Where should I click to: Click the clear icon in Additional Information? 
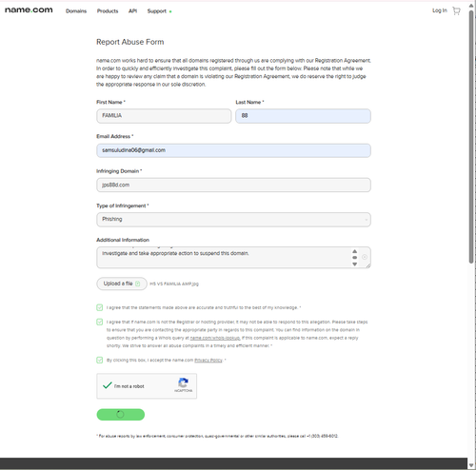click(x=365, y=257)
